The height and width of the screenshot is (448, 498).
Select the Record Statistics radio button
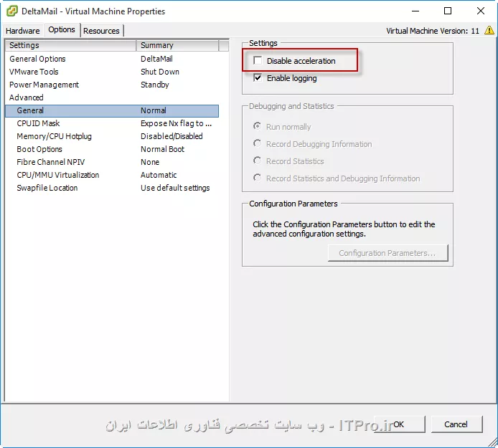pyautogui.click(x=258, y=161)
